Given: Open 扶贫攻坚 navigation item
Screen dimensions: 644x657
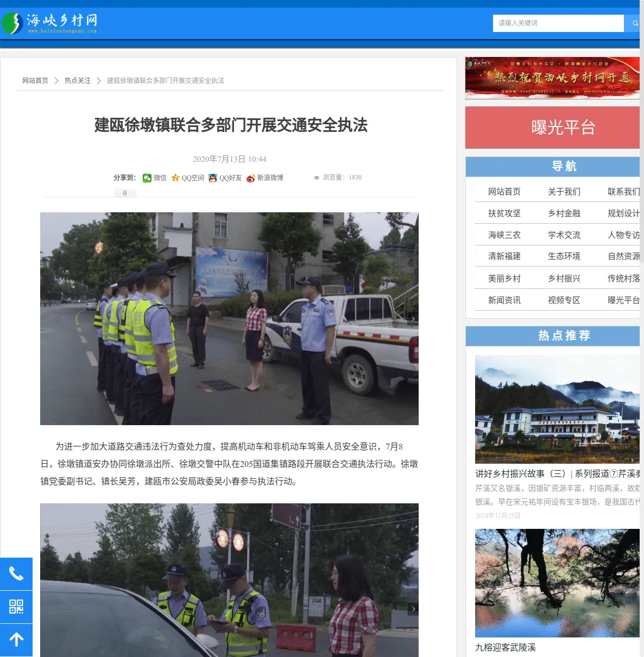Looking at the screenshot, I should coord(504,213).
